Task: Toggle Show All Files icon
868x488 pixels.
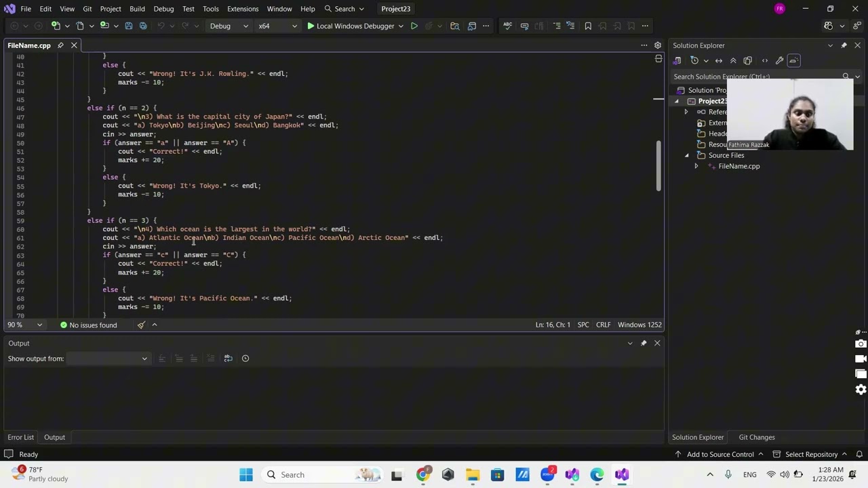Action: tap(748, 60)
